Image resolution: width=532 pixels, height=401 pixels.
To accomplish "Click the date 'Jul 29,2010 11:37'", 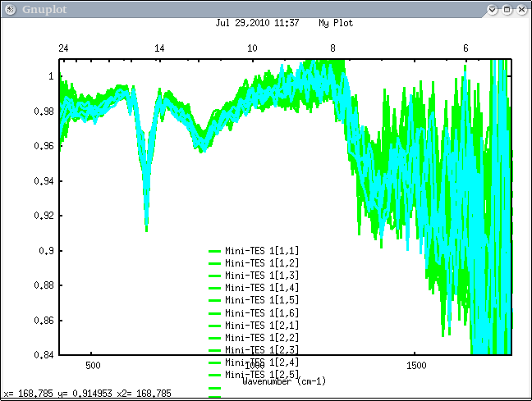I will point(257,23).
